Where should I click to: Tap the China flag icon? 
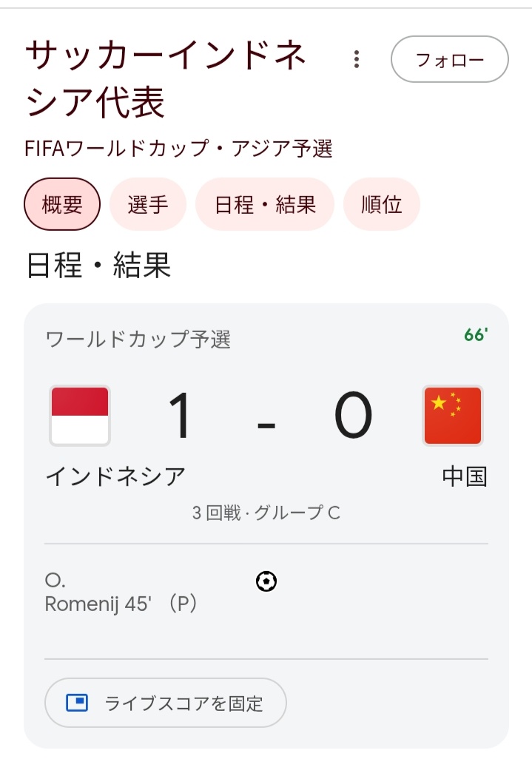click(452, 415)
